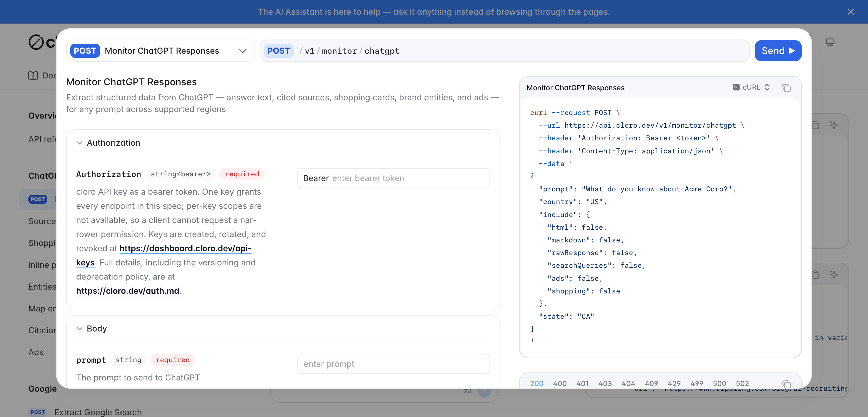Image resolution: width=868 pixels, height=417 pixels.
Task: Copy the response example code
Action: tap(787, 384)
